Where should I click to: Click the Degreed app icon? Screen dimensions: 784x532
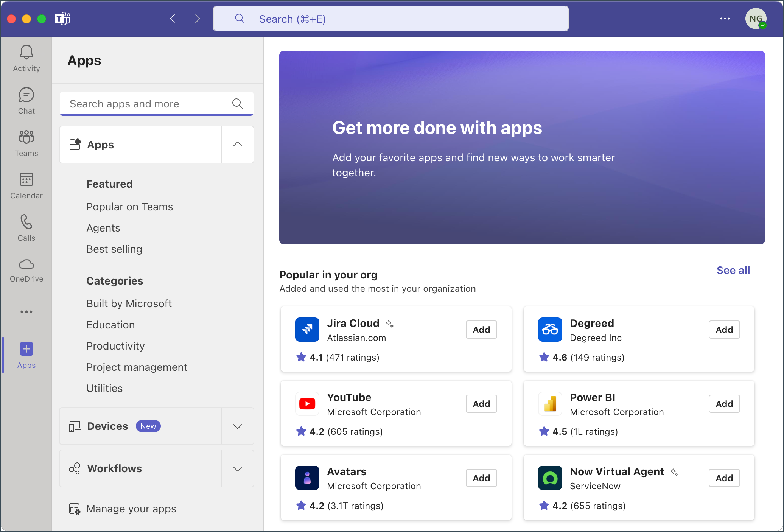[550, 330]
